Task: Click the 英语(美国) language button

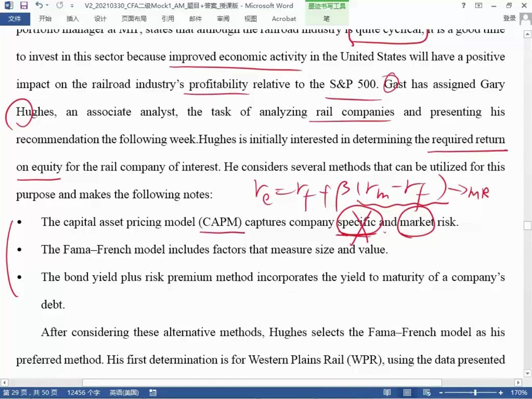Action: tap(124, 393)
